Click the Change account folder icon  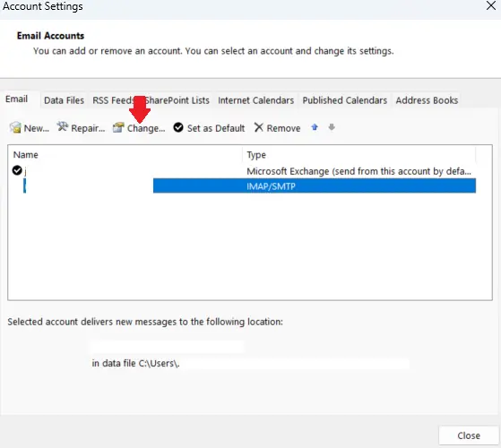coord(118,127)
